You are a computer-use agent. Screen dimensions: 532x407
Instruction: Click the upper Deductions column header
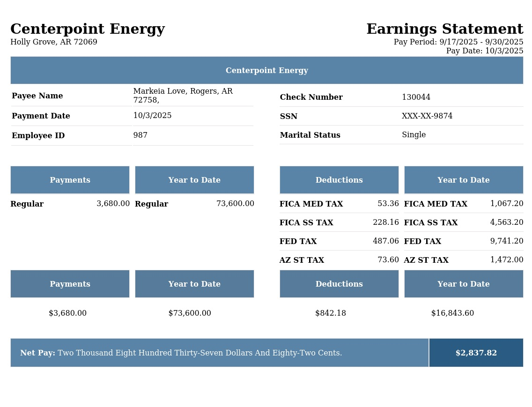click(339, 180)
